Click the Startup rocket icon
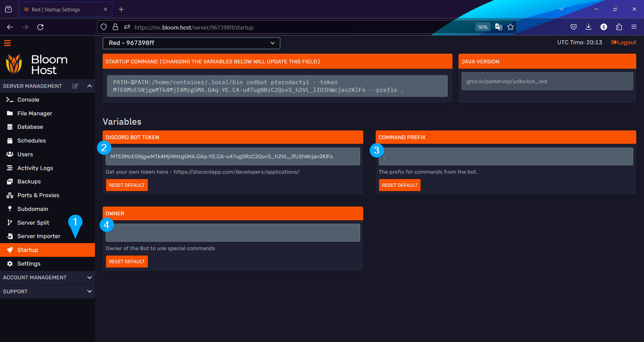 [10, 250]
